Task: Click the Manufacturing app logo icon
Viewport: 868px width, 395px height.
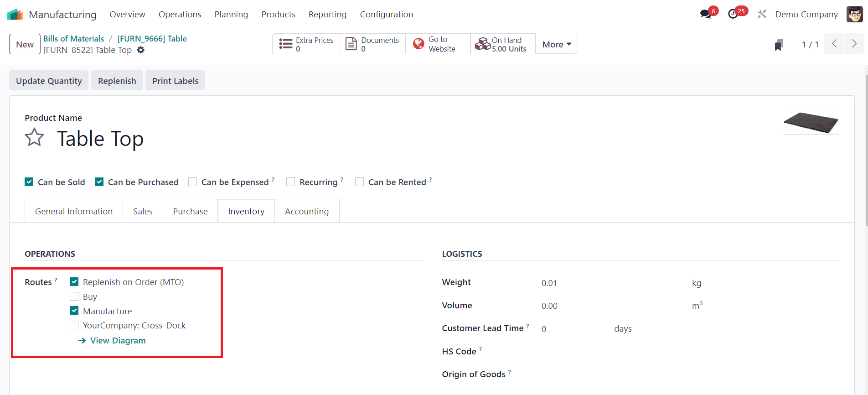Action: [15, 15]
